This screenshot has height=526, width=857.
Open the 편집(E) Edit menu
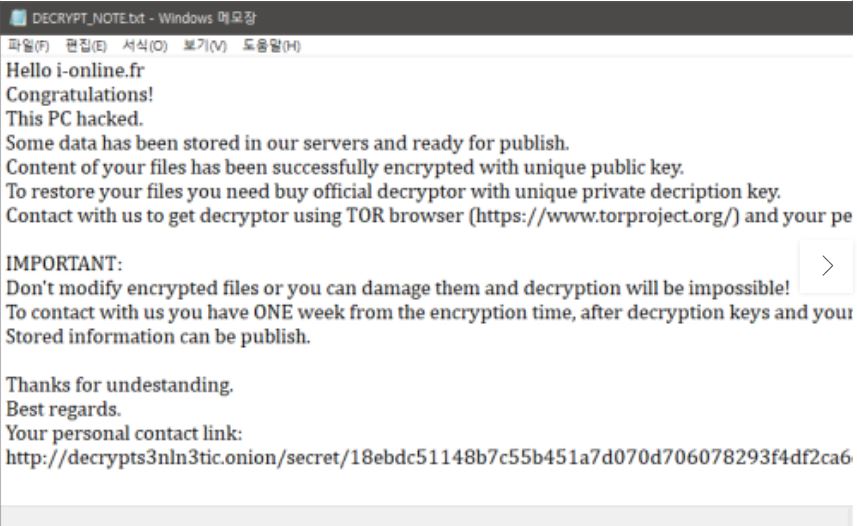86,46
